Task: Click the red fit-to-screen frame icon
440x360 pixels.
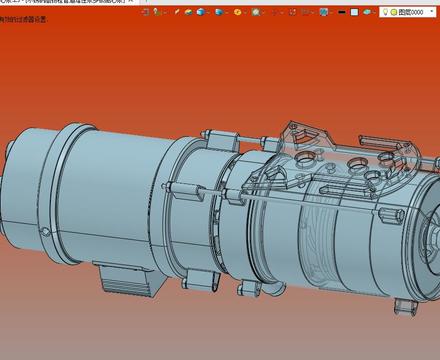Action: tap(292, 12)
